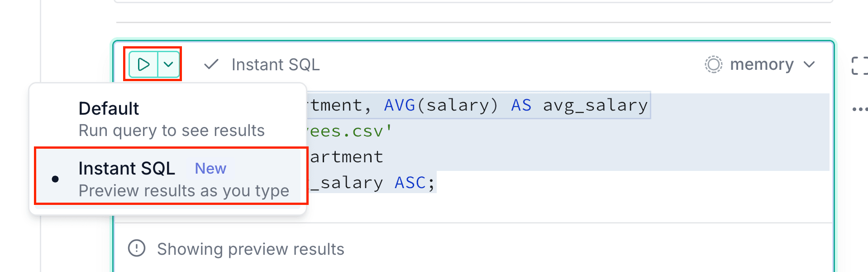Screen dimensions: 868x272
Task: Click the ASC keyword in the query
Action: (410, 183)
